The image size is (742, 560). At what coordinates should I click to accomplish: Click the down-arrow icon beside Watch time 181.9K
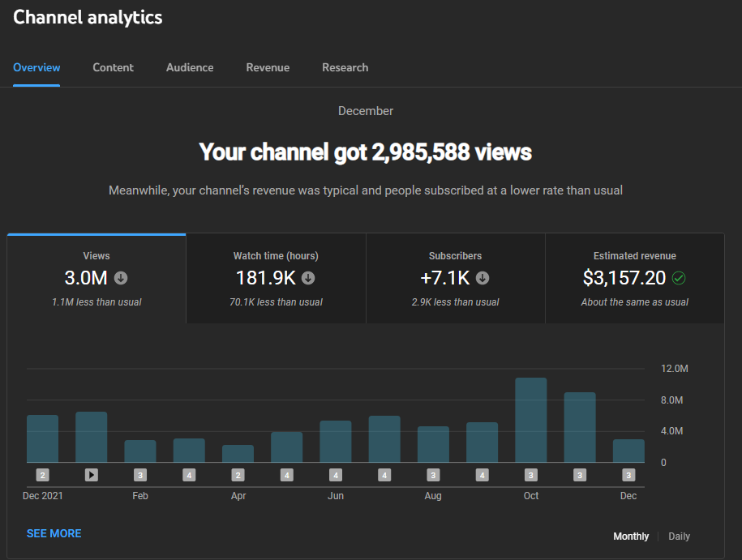click(308, 278)
